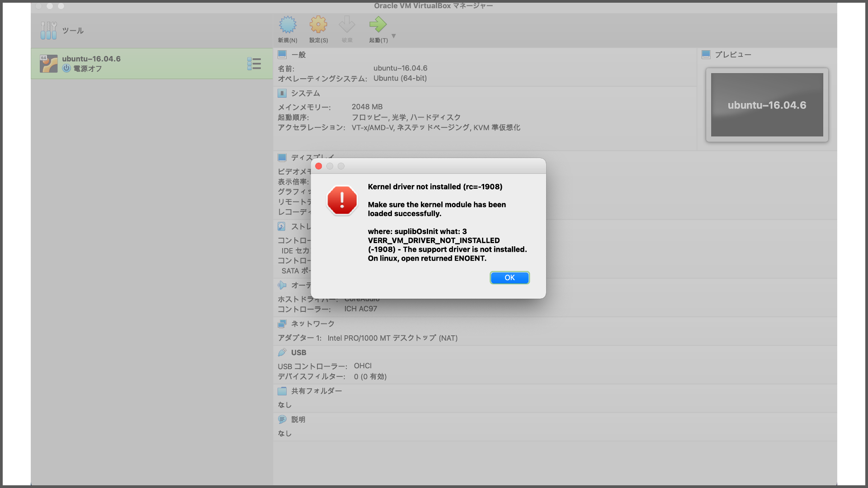Image resolution: width=868 pixels, height=488 pixels.
Task: Open the USB section heading
Action: [299, 352]
